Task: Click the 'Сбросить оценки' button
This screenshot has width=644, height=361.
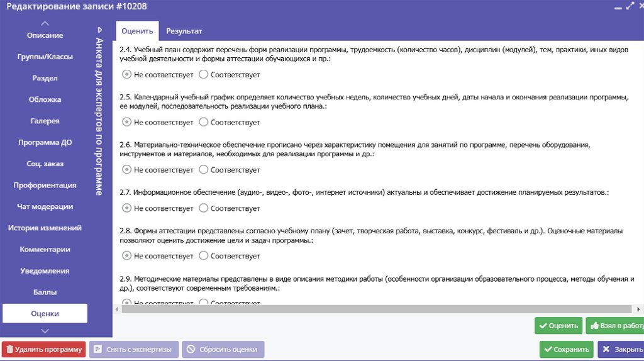Action: 223,350
